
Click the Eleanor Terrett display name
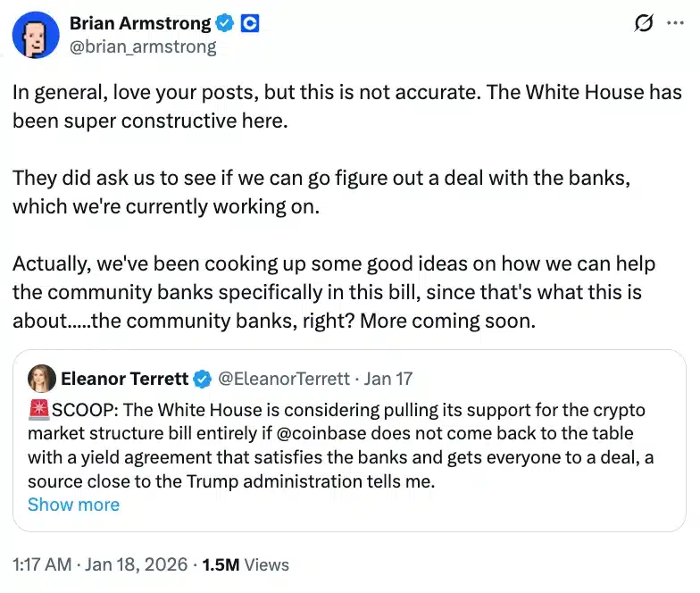pyautogui.click(x=124, y=379)
